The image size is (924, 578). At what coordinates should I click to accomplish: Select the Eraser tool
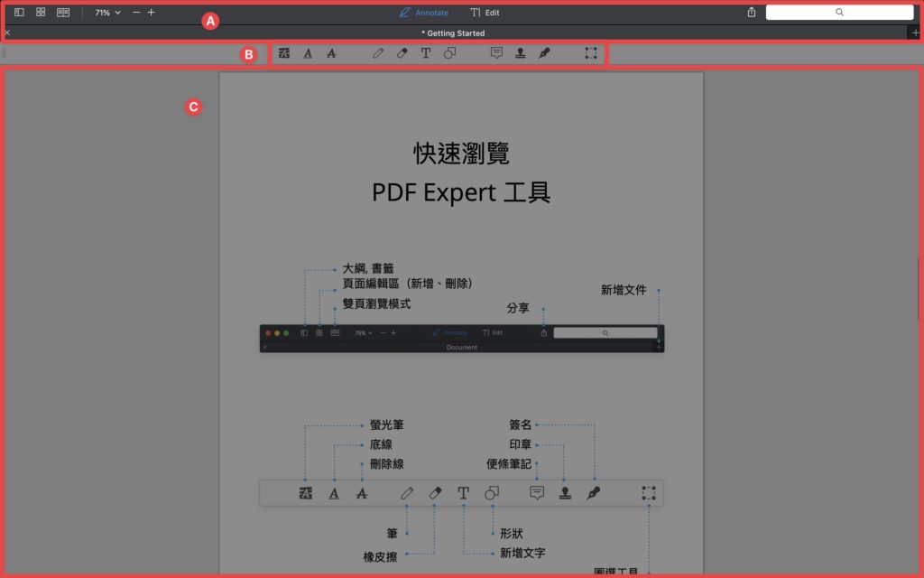[402, 53]
